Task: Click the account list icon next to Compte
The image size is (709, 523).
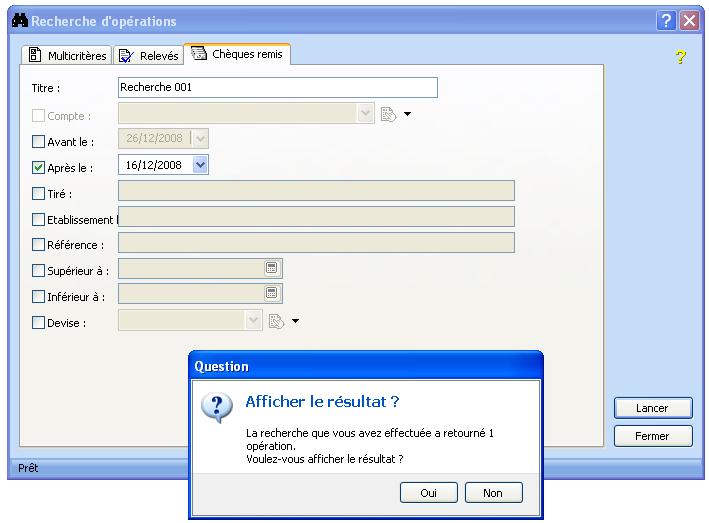Action: pos(388,115)
